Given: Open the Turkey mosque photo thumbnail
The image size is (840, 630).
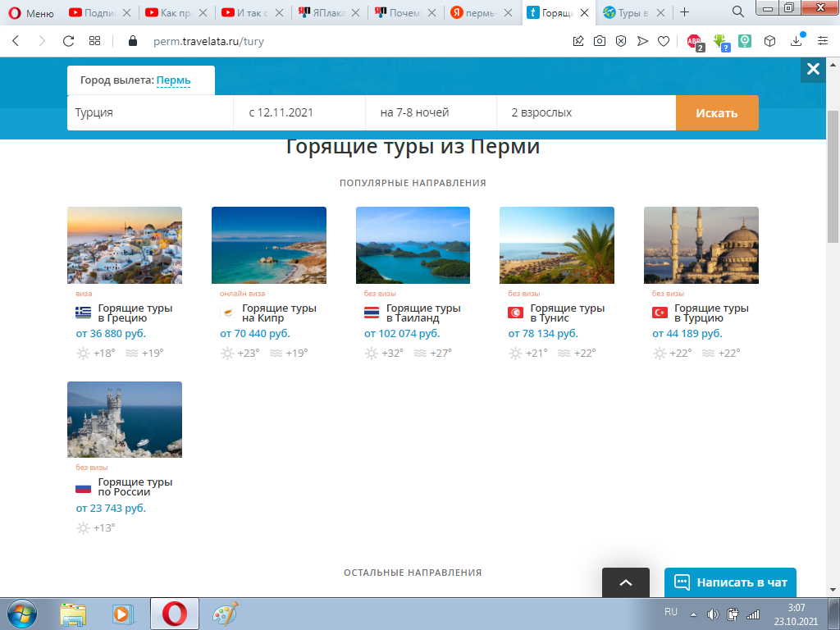Looking at the screenshot, I should [x=701, y=244].
